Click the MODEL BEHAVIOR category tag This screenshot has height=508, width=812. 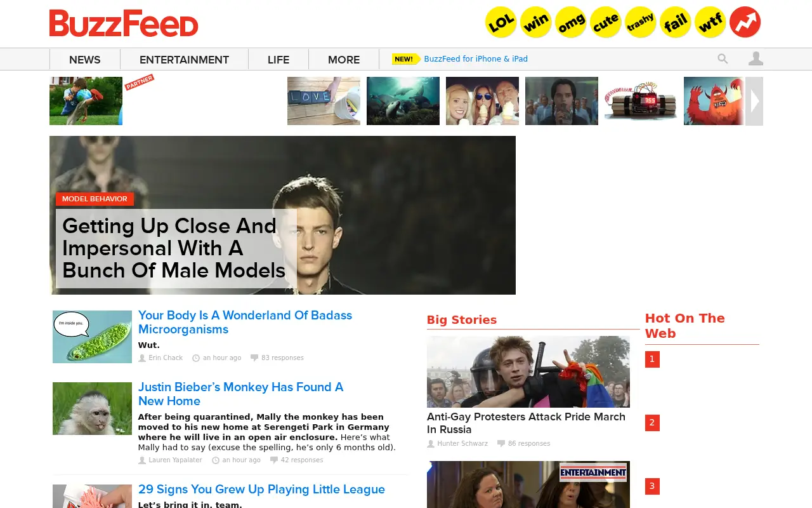[95, 199]
